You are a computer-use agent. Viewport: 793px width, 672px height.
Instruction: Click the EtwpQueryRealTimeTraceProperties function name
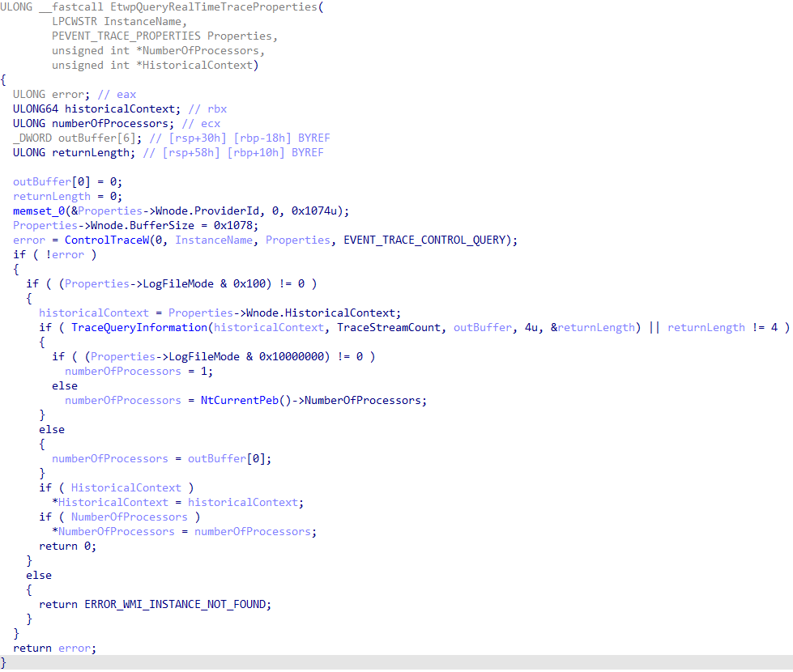[185, 6]
